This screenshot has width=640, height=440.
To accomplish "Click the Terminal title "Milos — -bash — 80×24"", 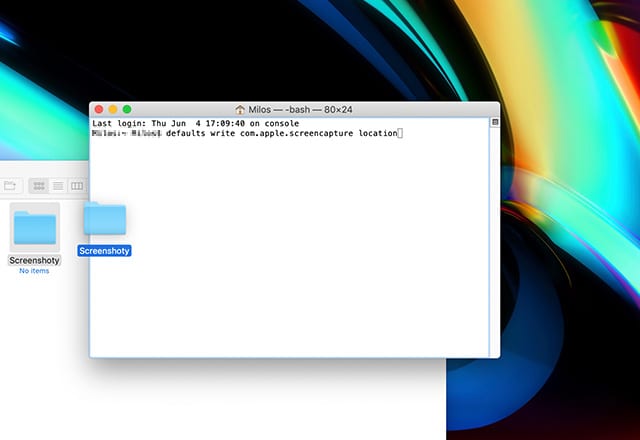I will [x=300, y=109].
